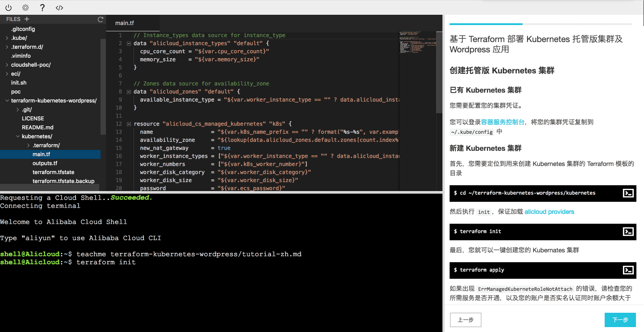Click the help question mark icon

(42, 7)
